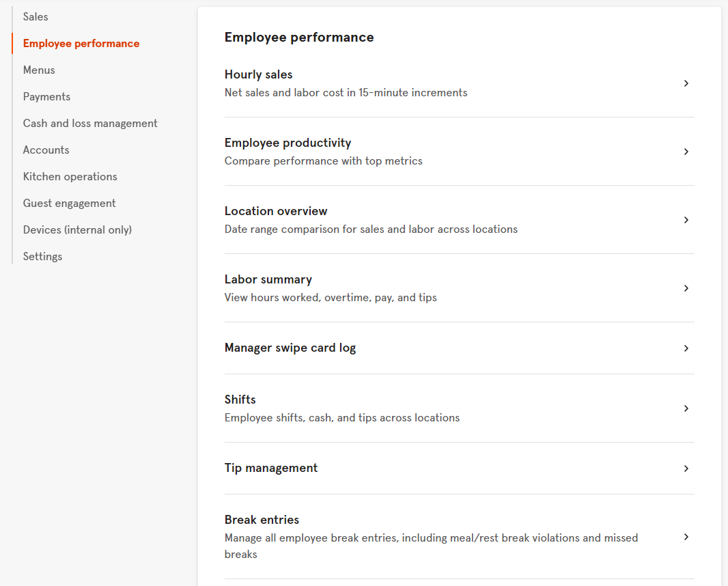Image resolution: width=728 pixels, height=586 pixels.
Task: Open the Menus section
Action: [39, 70]
